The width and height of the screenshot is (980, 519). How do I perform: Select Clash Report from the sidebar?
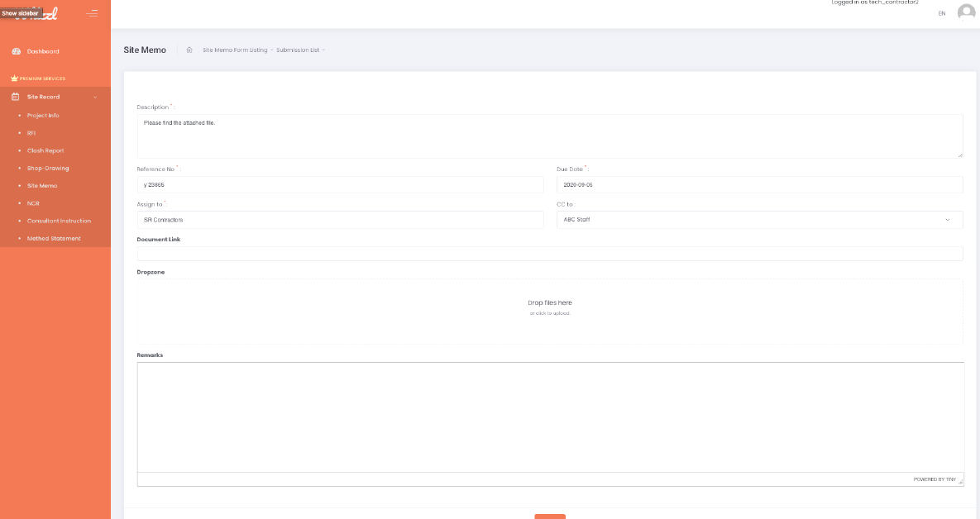click(45, 150)
